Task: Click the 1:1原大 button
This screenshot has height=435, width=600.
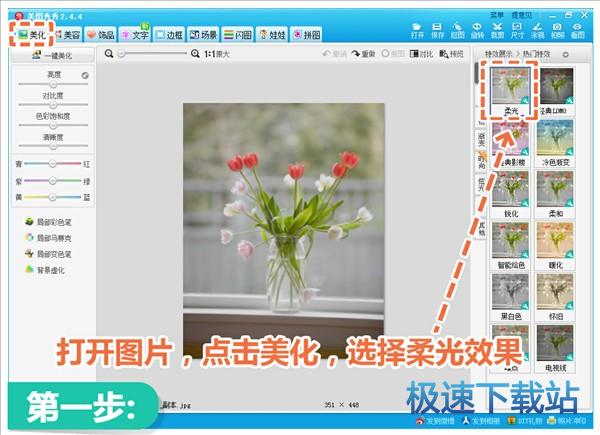Action: (x=217, y=54)
